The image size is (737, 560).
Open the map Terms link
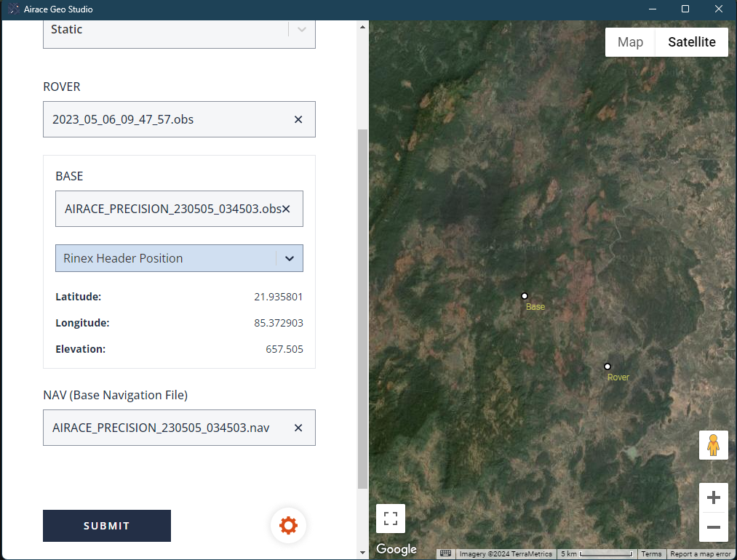click(651, 554)
